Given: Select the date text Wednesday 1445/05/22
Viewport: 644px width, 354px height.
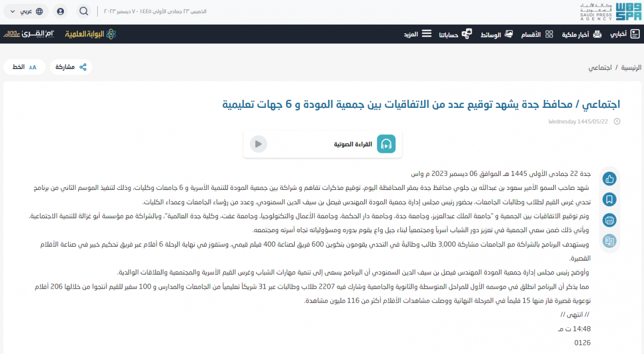Looking at the screenshot, I should coord(578,122).
